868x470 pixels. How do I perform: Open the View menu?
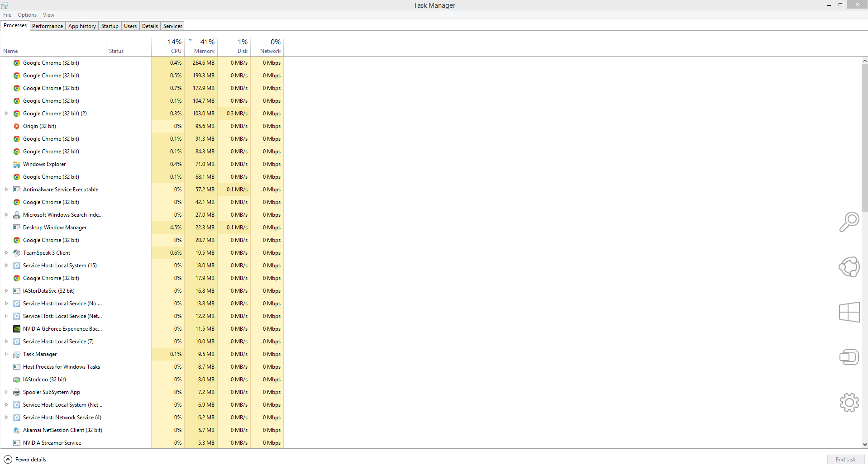(x=48, y=15)
